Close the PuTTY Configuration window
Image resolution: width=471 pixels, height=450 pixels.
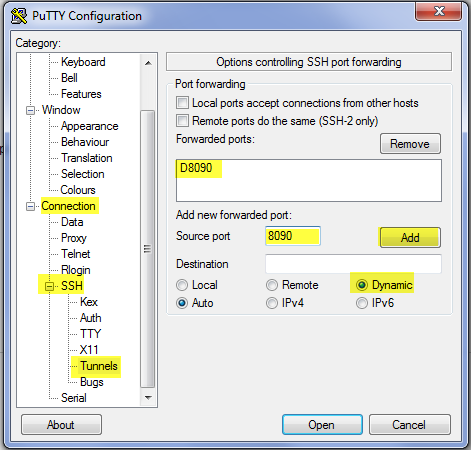pyautogui.click(x=439, y=11)
